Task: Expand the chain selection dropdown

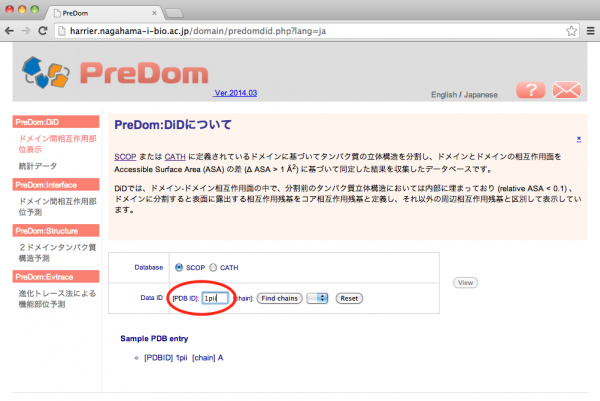Action: [x=317, y=298]
